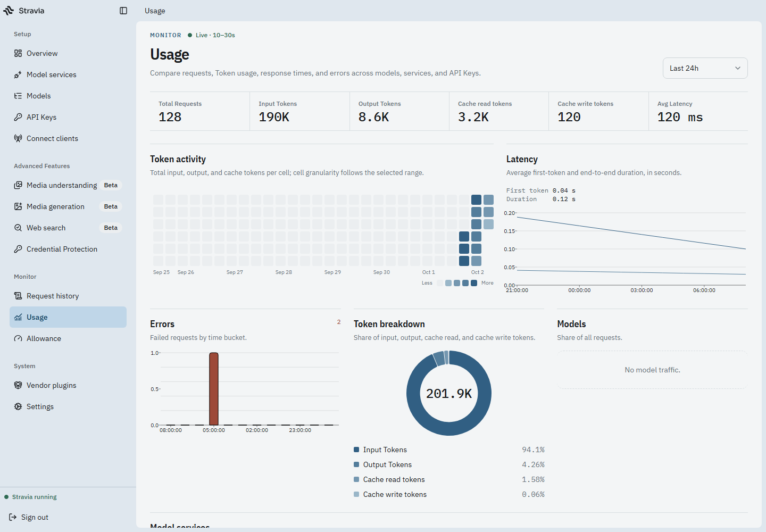Click the Sign out arrow icon

tap(13, 517)
